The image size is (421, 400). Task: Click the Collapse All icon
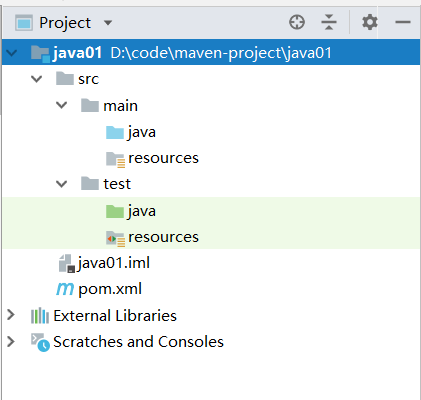coord(329,23)
